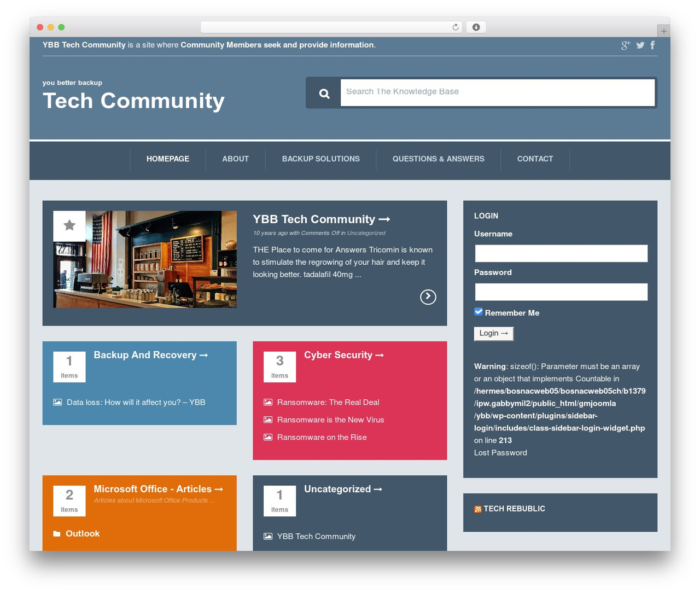Click image icon beside Data loss post
This screenshot has width=700, height=593.
[x=57, y=402]
